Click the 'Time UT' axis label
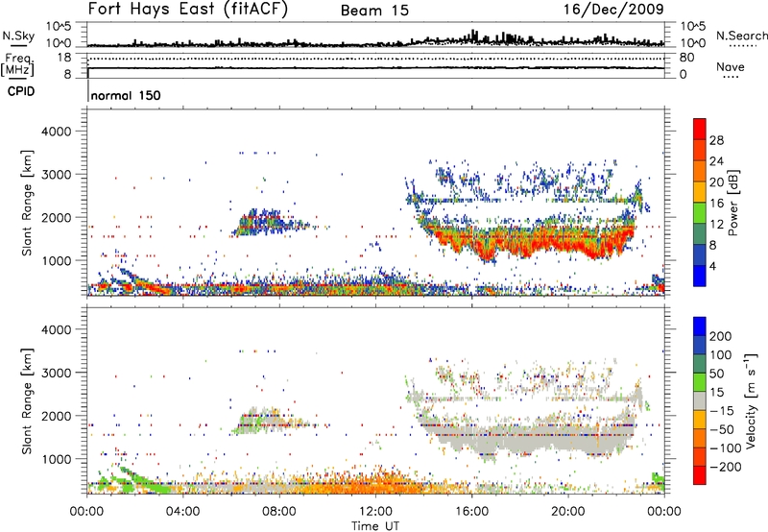768x532 pixels. click(375, 526)
